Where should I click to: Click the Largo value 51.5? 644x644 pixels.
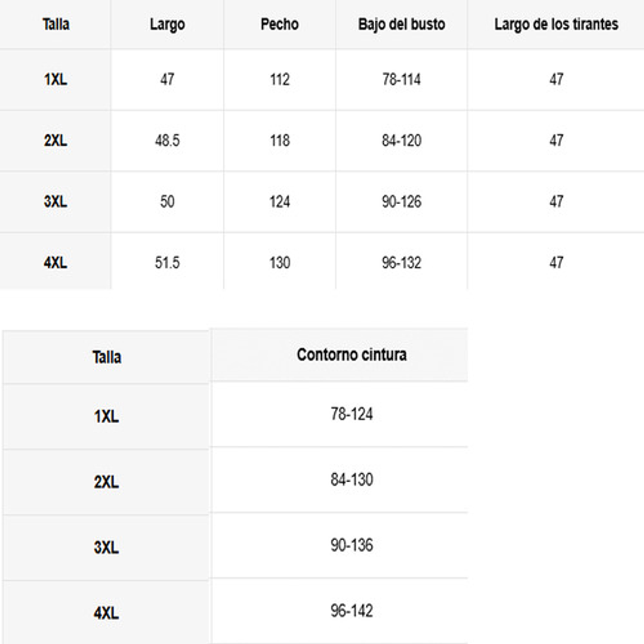167,263
